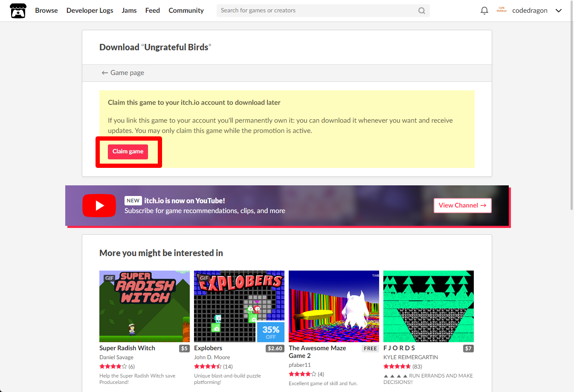Open The Awesome Maze Game 2 thumbnail
Image resolution: width=574 pixels, height=392 pixels.
[x=334, y=306]
